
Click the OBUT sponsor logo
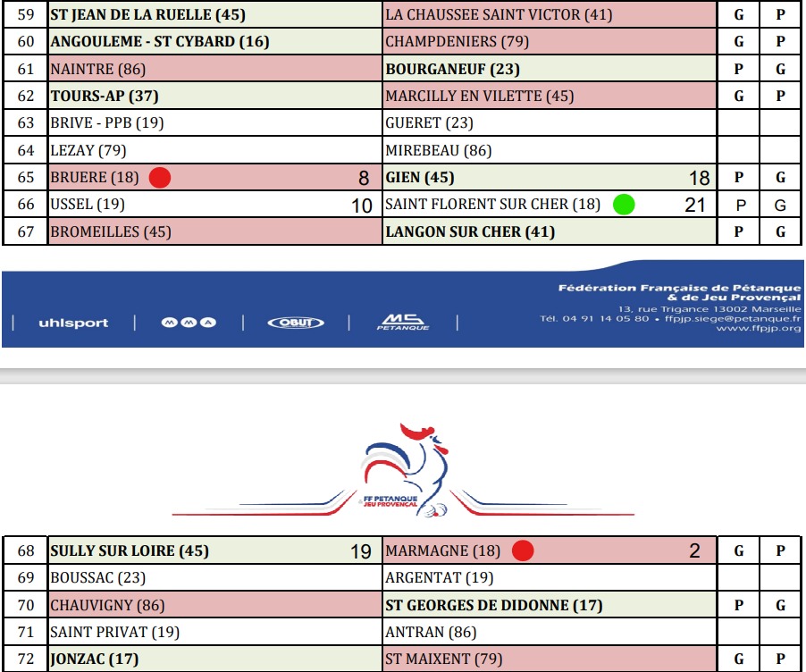tap(296, 323)
